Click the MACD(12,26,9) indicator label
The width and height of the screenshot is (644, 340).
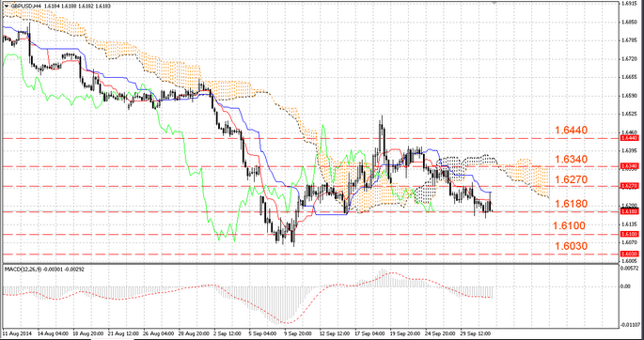[x=22, y=269]
